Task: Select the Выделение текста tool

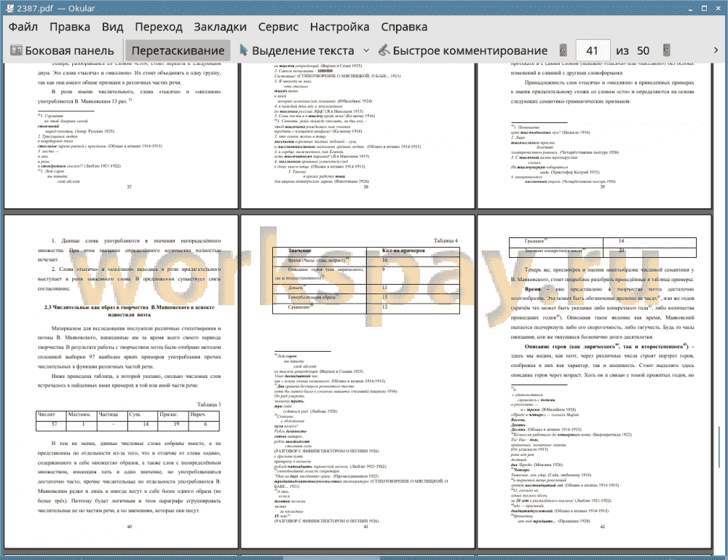Action: [x=297, y=51]
